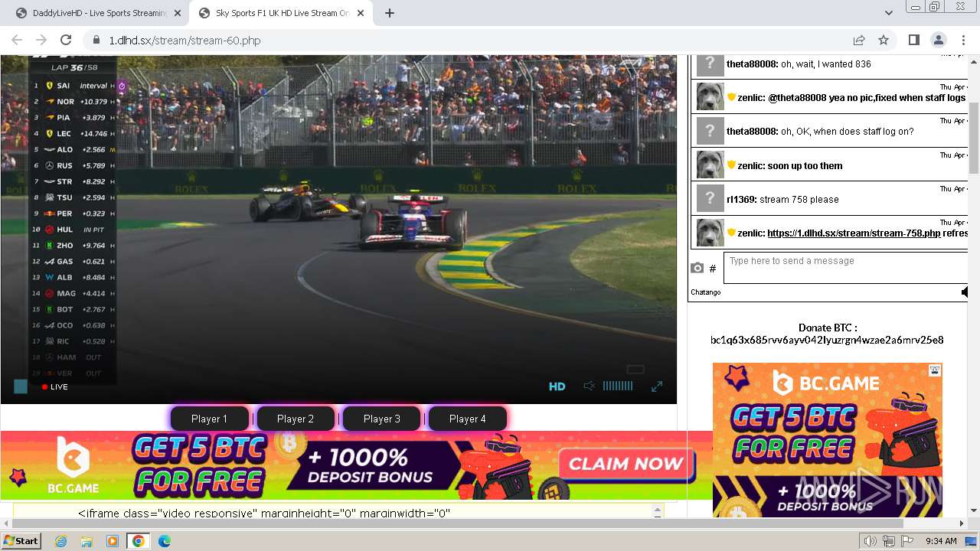Open the Chrome profile menu
Viewport: 980px width, 551px height.
(x=938, y=41)
